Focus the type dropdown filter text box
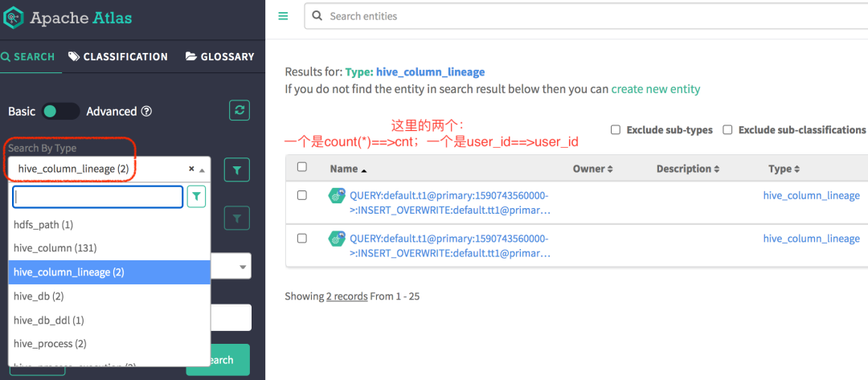868x380 pixels. pos(98,196)
